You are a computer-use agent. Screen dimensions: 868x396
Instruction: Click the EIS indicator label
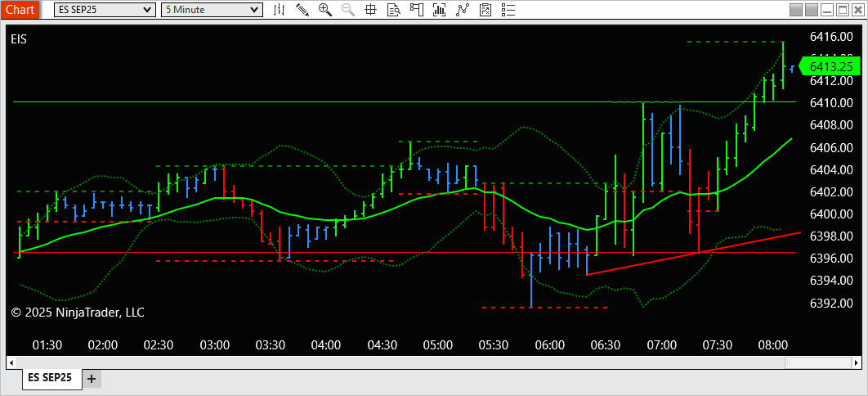pyautogui.click(x=19, y=38)
